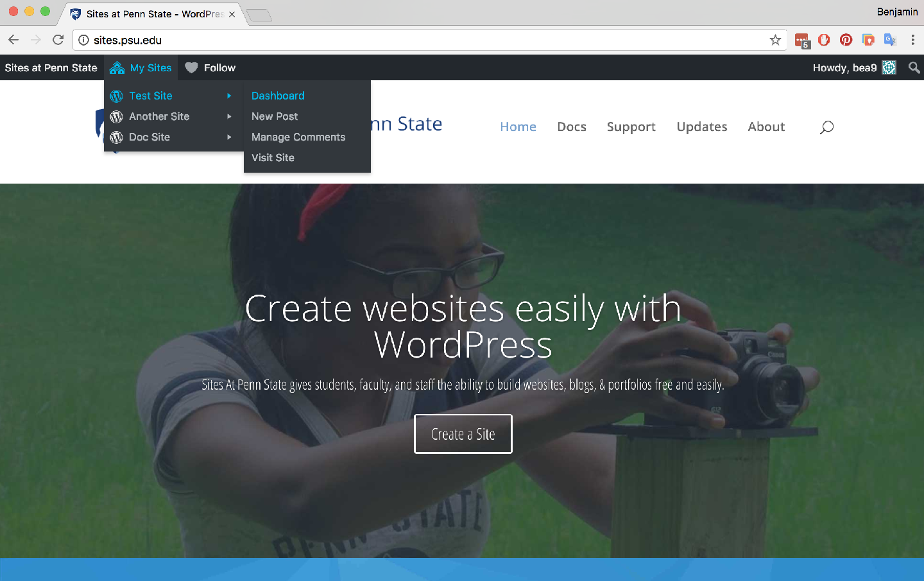Bookmark this page with the star icon

pyautogui.click(x=775, y=40)
